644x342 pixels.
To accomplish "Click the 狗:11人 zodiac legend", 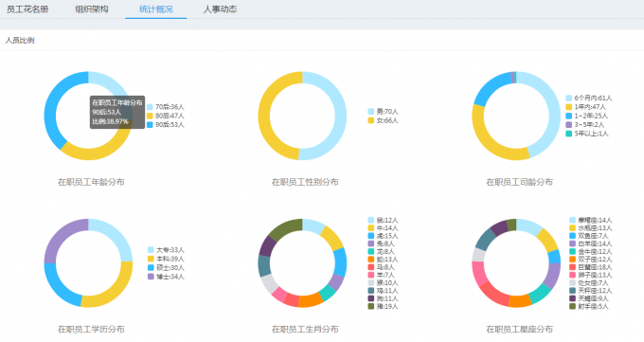I will coord(383,298).
